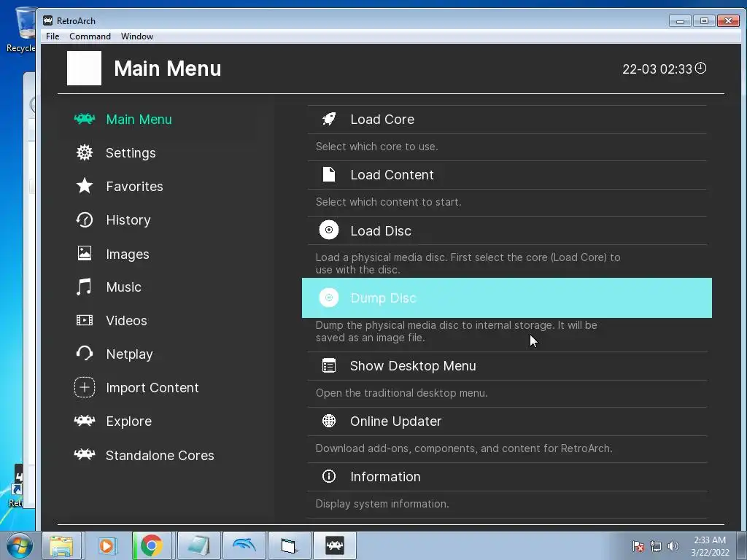Screen dimensions: 747x560
Task: Go to the Settings section
Action: (131, 153)
